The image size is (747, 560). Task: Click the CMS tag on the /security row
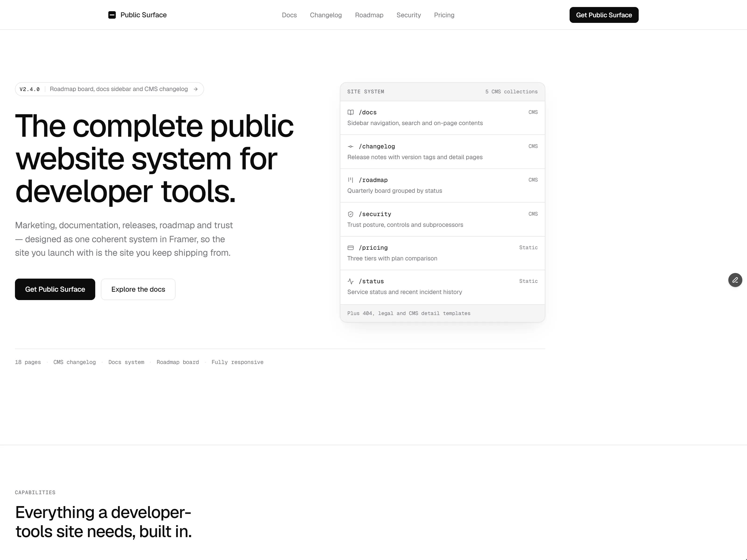pos(533,214)
